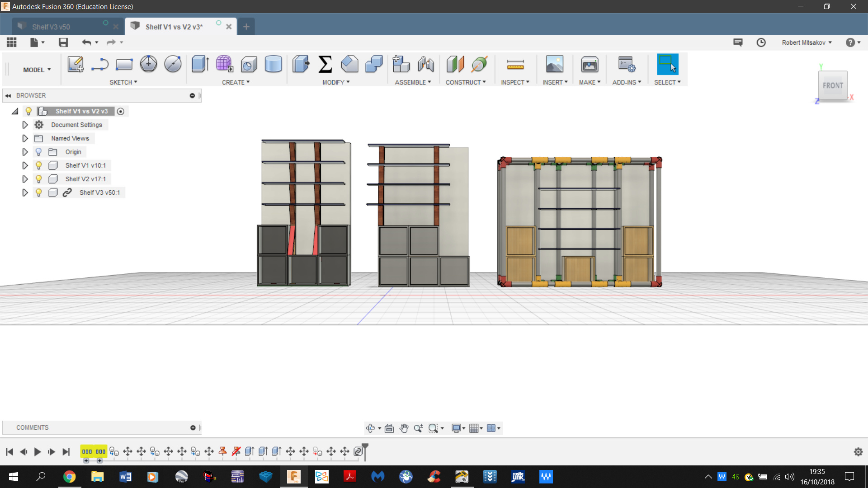Jump to the end of timeline
This screenshot has height=488, width=868.
(x=66, y=452)
